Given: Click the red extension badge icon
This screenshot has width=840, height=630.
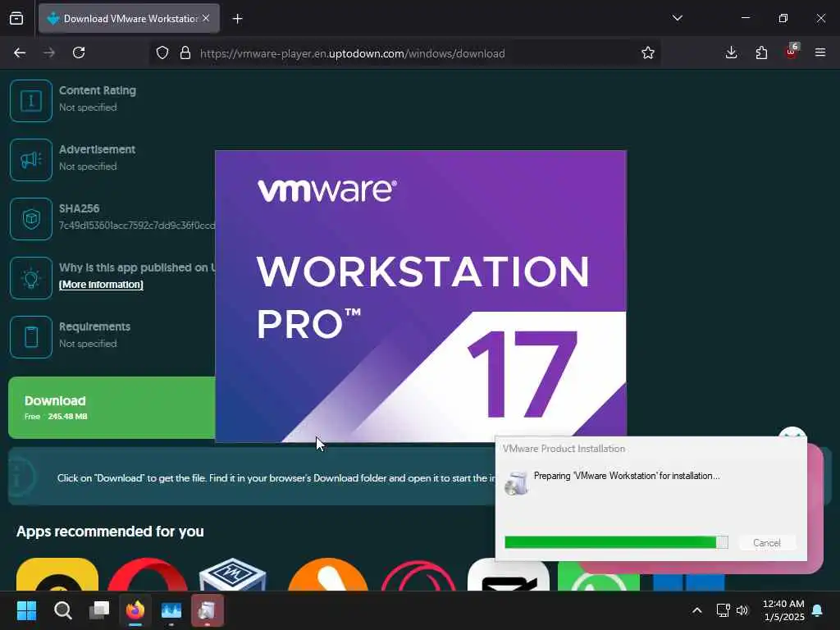Looking at the screenshot, I should [792, 52].
